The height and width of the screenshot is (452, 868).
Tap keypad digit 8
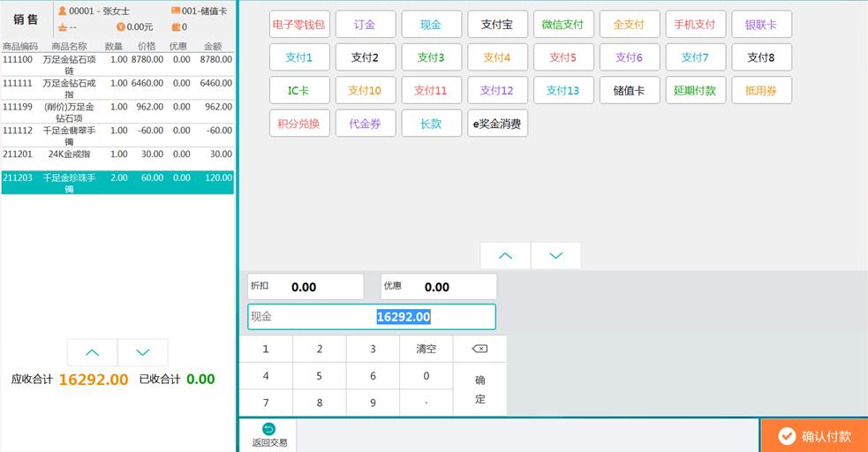tap(320, 403)
